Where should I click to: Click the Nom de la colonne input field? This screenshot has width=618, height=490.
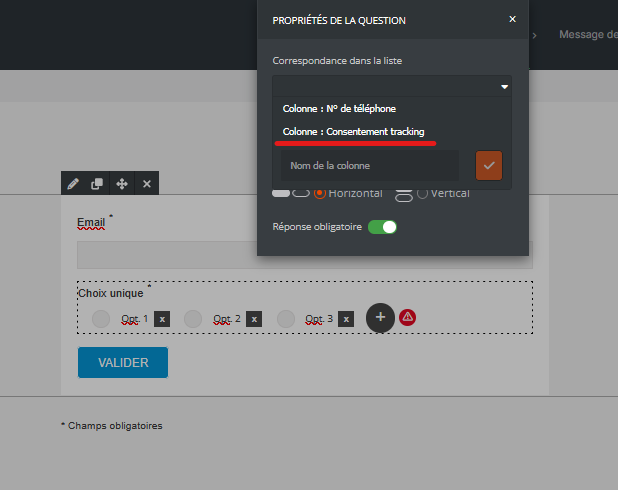click(370, 166)
